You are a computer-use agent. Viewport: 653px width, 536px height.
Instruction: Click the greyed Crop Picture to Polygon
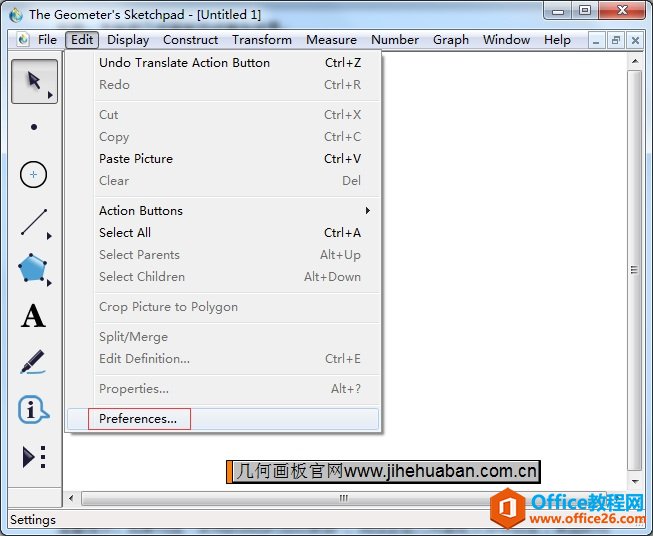coord(223,307)
